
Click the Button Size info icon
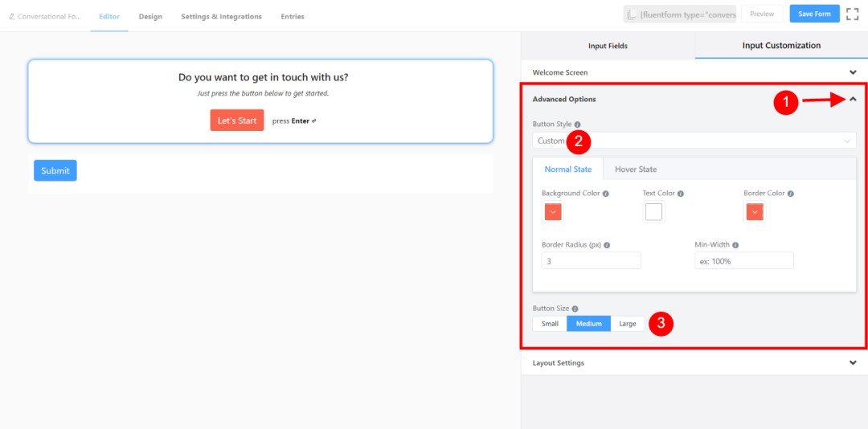(575, 308)
